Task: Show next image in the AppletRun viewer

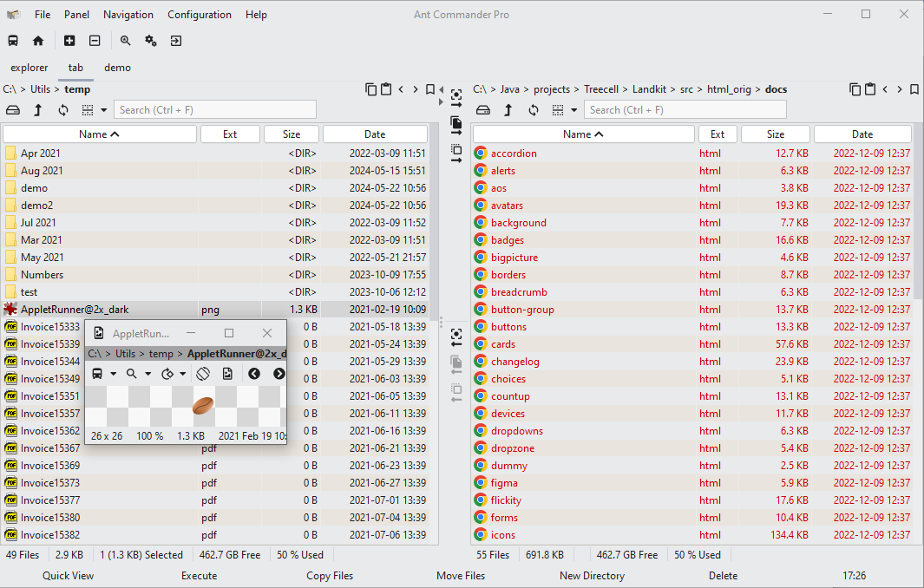Action: 279,374
